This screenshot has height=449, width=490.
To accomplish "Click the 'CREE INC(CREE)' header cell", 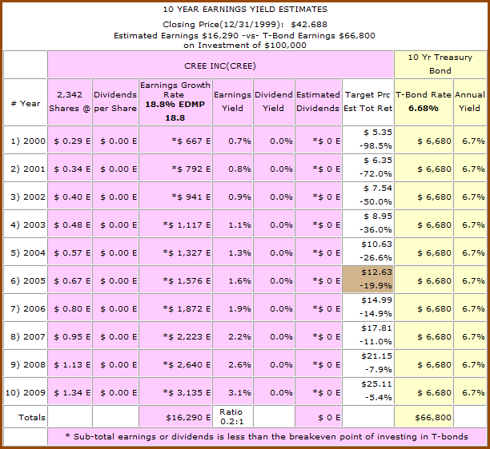I will tap(220, 65).
